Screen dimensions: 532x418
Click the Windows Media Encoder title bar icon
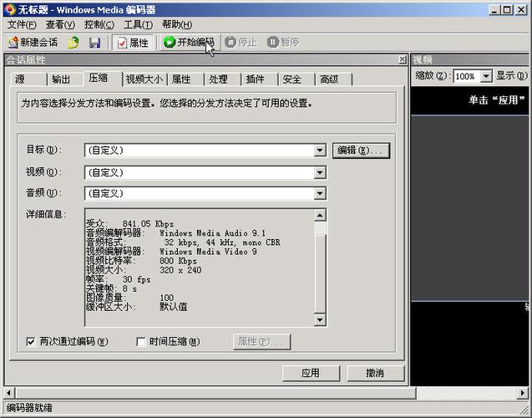[10, 9]
